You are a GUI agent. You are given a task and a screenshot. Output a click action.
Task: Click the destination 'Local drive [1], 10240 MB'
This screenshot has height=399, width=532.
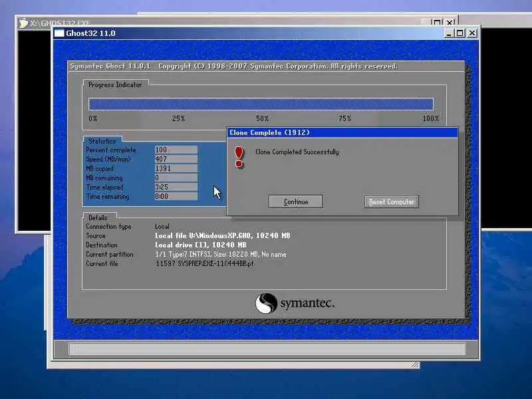click(201, 245)
